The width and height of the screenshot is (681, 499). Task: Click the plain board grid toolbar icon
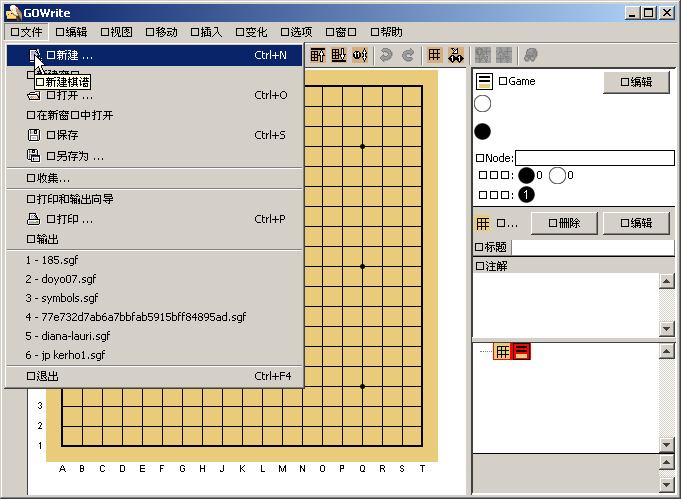click(434, 55)
